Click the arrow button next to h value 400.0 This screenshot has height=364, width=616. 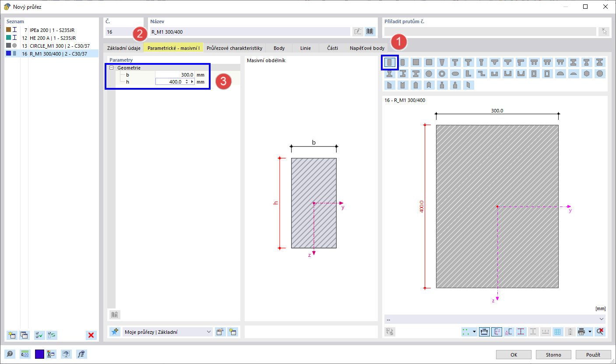[x=192, y=82]
